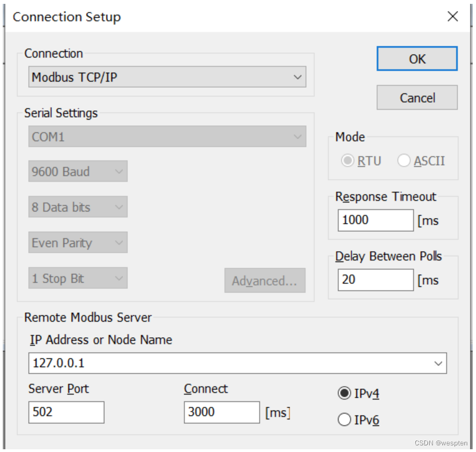Open the Modbus TCP/IP connection dropdown
Screen dimensions: 476x452
tap(167, 78)
